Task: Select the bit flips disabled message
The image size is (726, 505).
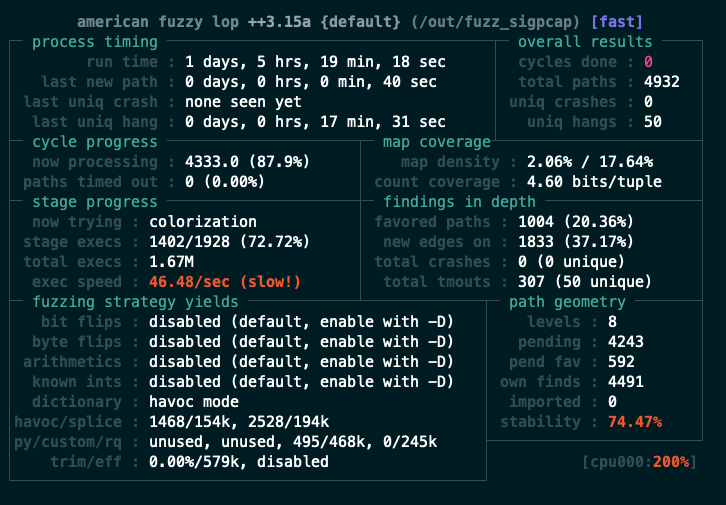Action: tap(301, 322)
